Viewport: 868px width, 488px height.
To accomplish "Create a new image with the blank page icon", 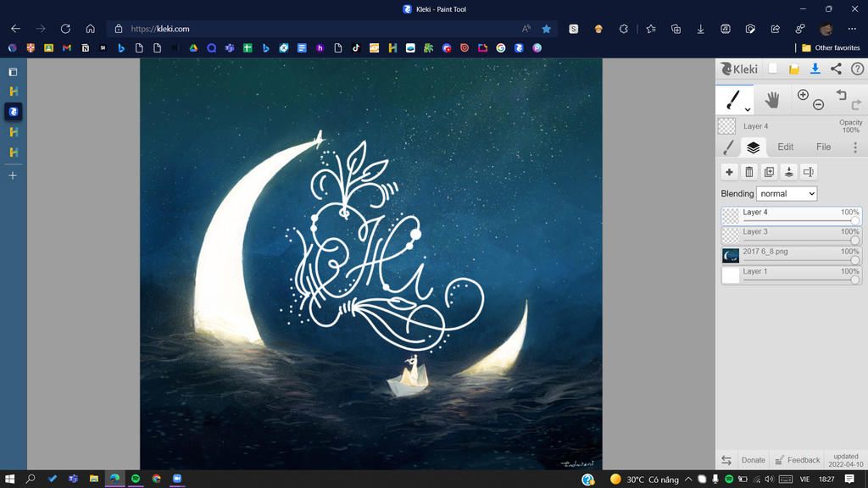I will point(773,69).
